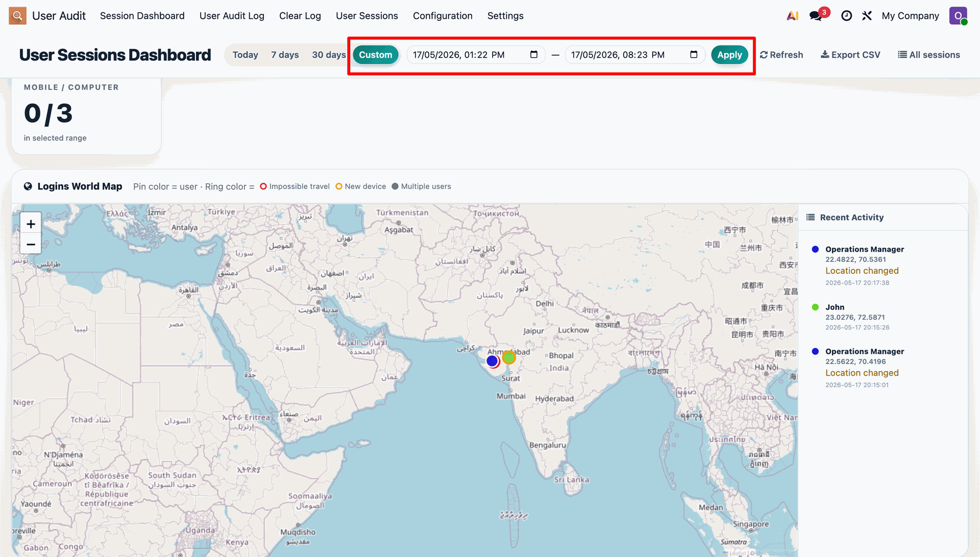Open the My Company switcher
This screenshot has height=557, width=980.
(x=910, y=16)
